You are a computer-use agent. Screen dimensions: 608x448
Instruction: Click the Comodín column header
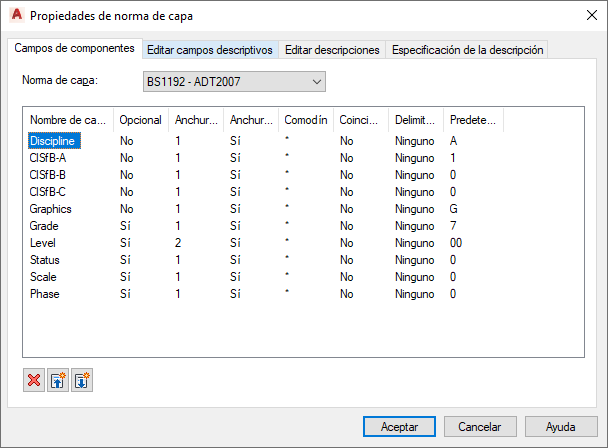(x=305, y=119)
